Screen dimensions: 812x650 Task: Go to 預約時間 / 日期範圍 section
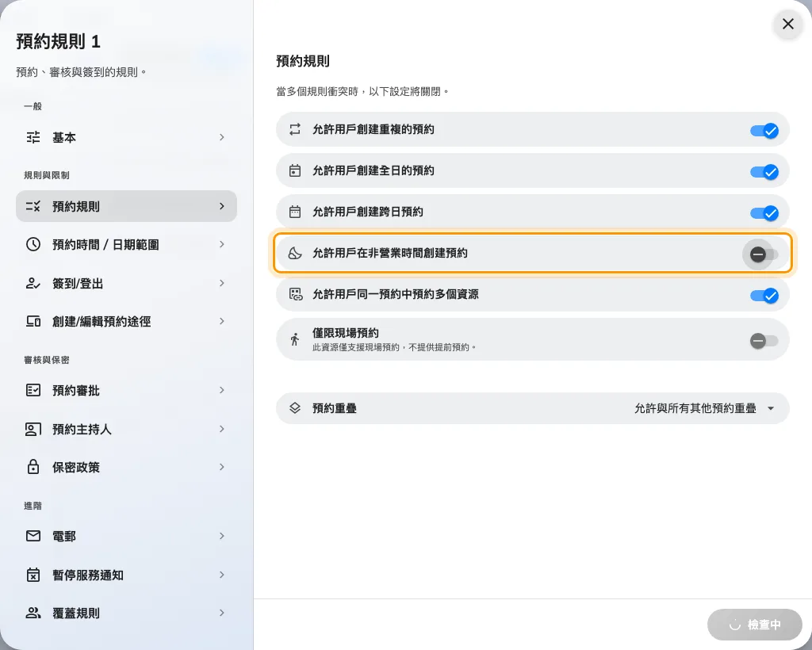[x=126, y=244]
